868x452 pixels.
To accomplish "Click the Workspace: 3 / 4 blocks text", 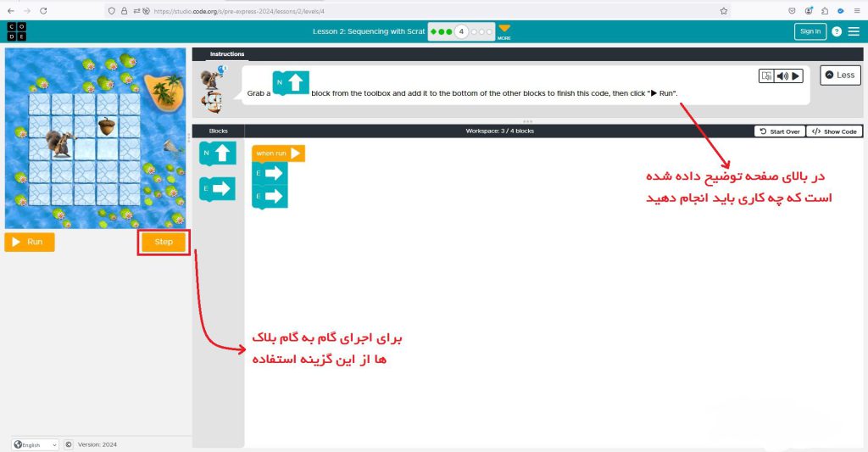I will tap(499, 131).
